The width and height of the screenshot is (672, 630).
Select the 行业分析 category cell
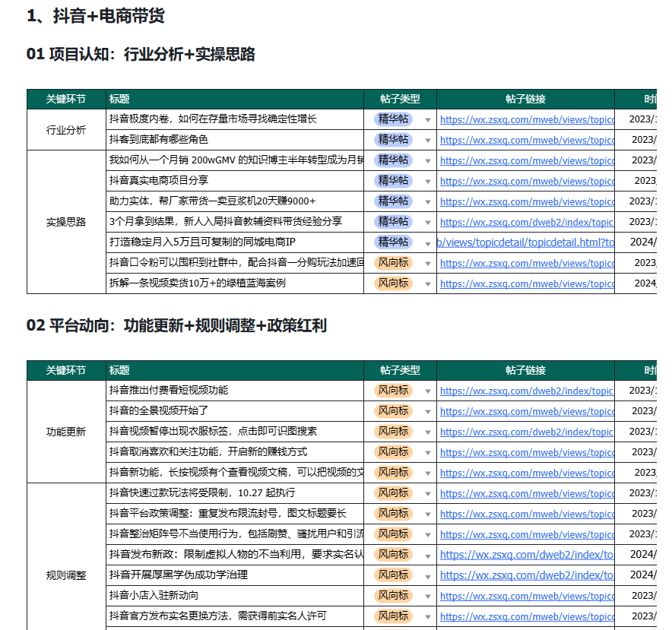(x=66, y=130)
